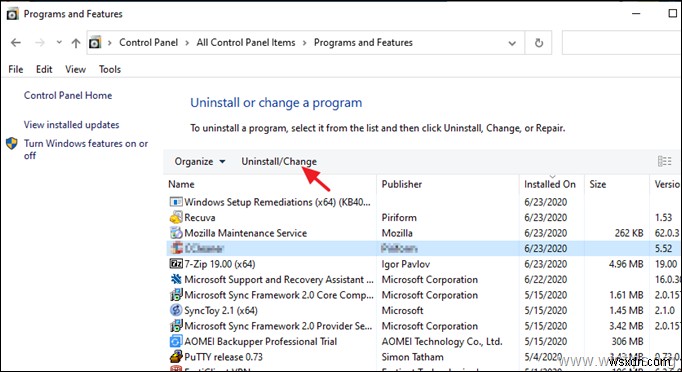
Task: Click the Recuva program icon
Action: tap(176, 217)
